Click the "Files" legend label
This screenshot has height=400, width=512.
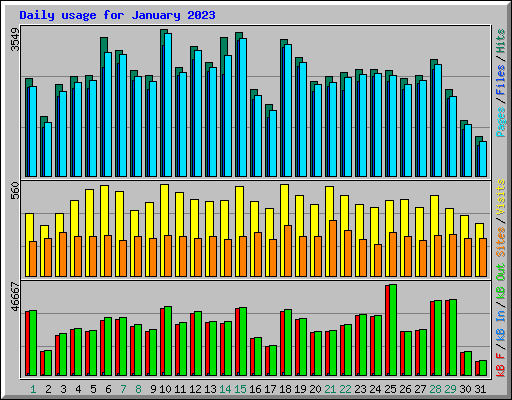(501, 80)
